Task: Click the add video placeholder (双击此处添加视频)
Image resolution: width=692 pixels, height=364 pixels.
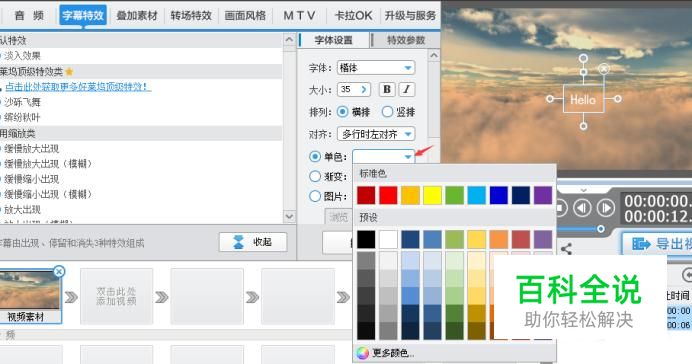Action: 117,296
